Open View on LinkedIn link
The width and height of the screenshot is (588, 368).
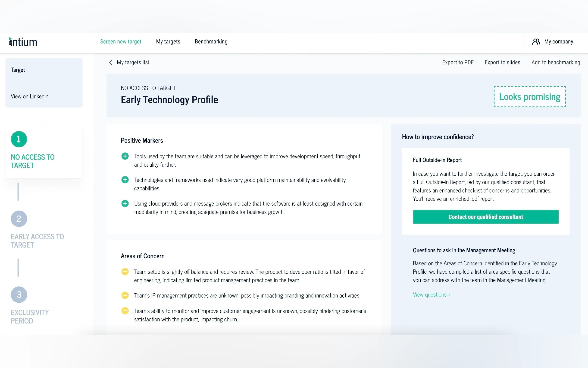(30, 96)
